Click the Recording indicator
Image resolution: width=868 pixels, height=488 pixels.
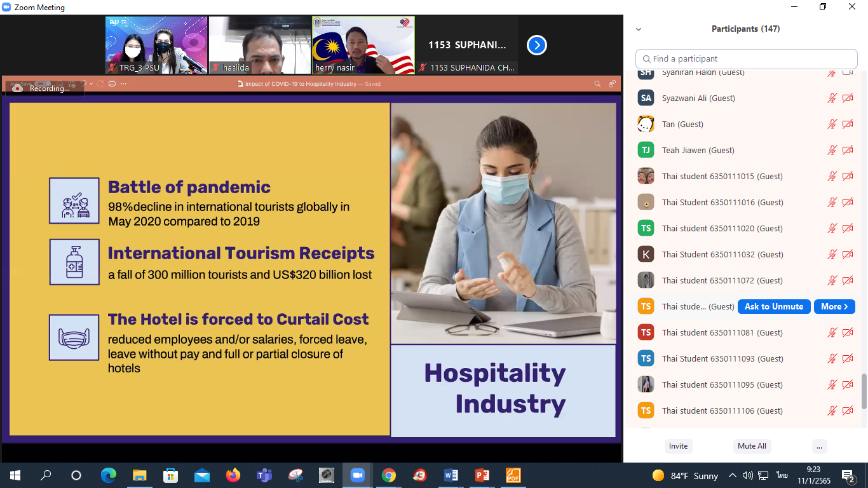coord(44,88)
